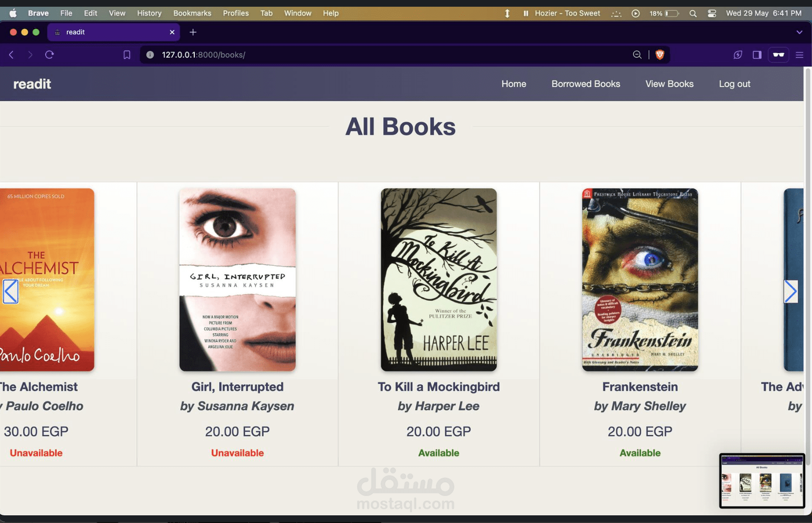Bookmark this page using the bookmark icon
This screenshot has width=812, height=523.
127,55
